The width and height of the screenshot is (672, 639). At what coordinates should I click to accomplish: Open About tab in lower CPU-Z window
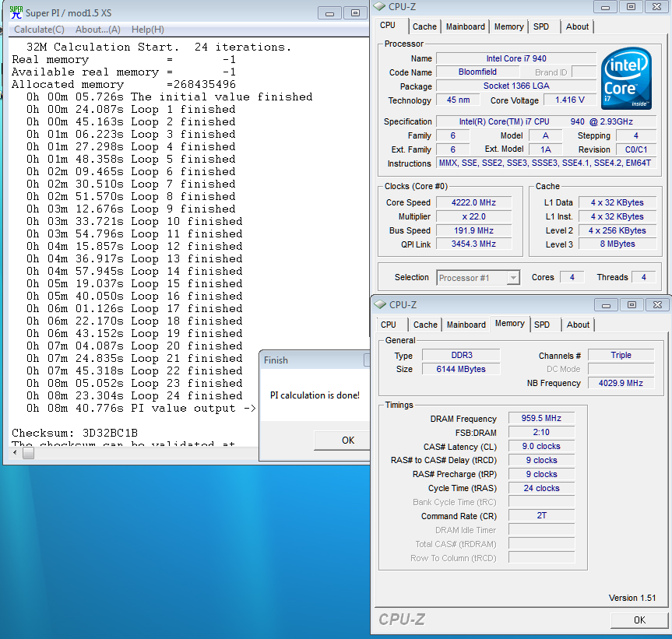578,325
